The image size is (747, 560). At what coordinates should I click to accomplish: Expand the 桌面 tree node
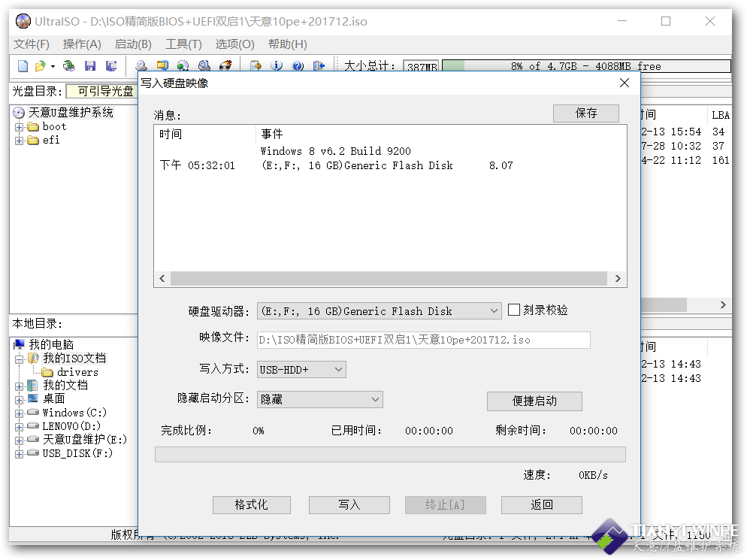(19, 399)
